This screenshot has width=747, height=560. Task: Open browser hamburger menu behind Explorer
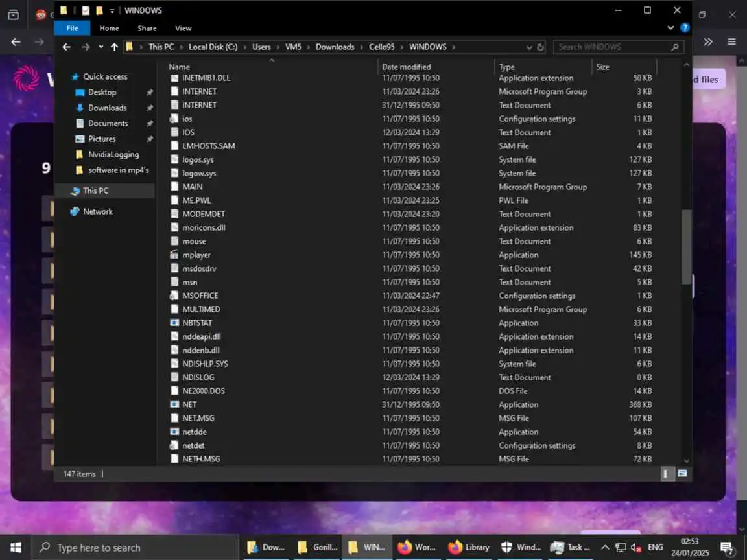[731, 42]
